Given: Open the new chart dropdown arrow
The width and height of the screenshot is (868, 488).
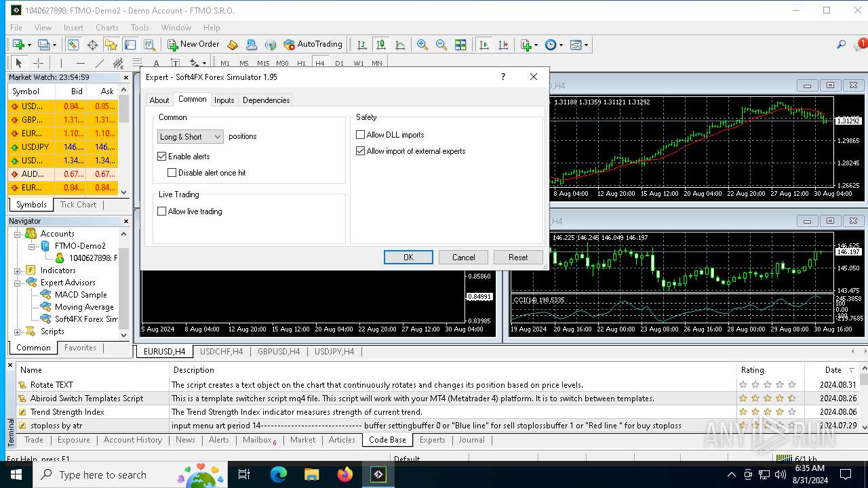Looking at the screenshot, I should [x=29, y=45].
